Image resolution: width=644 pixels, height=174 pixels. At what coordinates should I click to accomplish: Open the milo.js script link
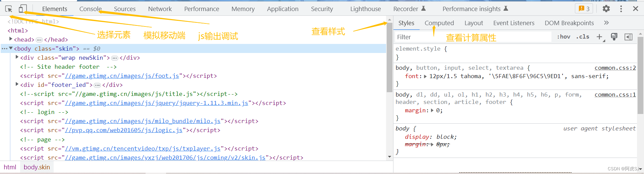(x=143, y=121)
